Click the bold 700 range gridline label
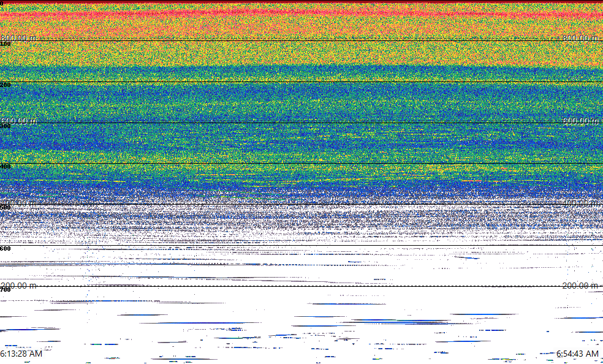Viewport: 603px width, 364px height. click(x=6, y=290)
